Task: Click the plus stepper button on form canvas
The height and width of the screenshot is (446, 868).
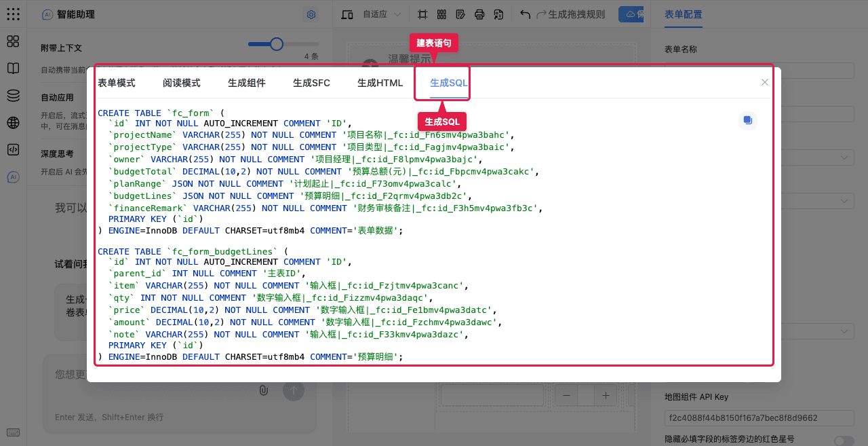Action: [x=606, y=395]
